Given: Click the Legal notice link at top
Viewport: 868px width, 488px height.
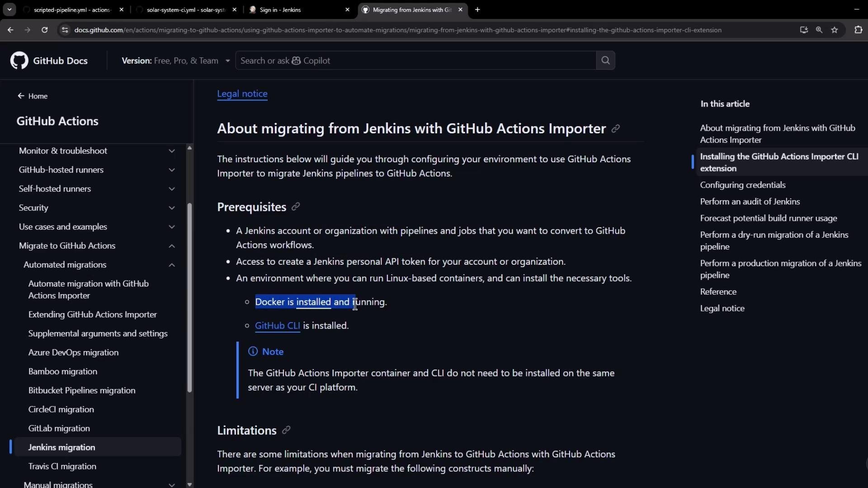Looking at the screenshot, I should pos(242,94).
